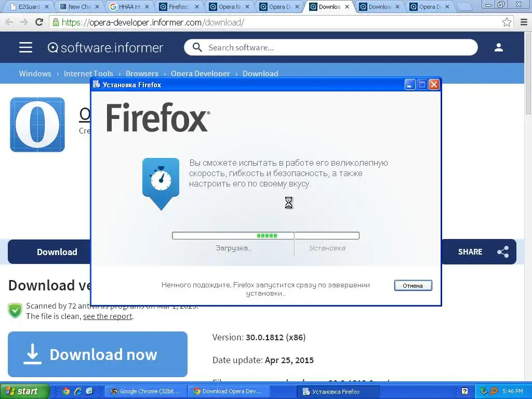Click the version text 30.0.1812 (x86)
Viewport: 532px width, 399px height.
pyautogui.click(x=275, y=337)
